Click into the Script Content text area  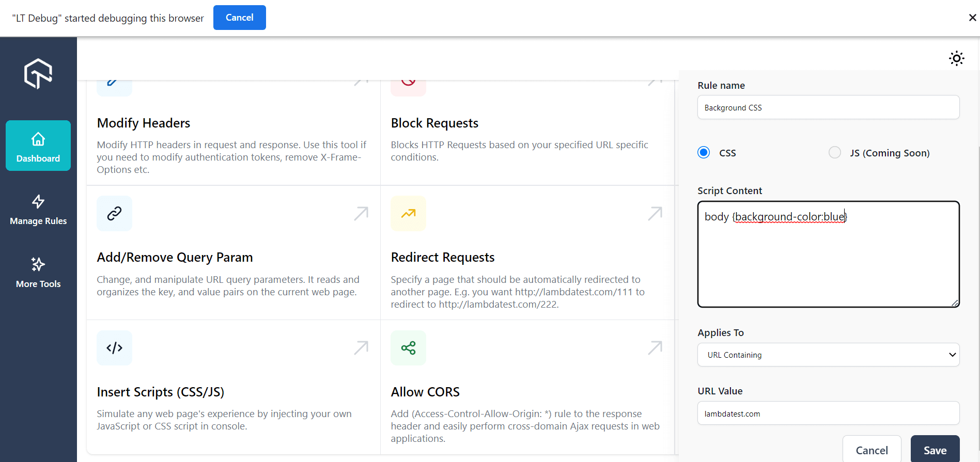click(828, 263)
